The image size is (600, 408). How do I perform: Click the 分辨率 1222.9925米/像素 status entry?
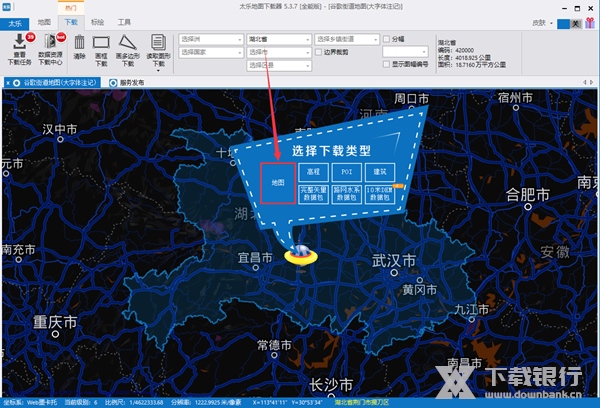pos(206,402)
